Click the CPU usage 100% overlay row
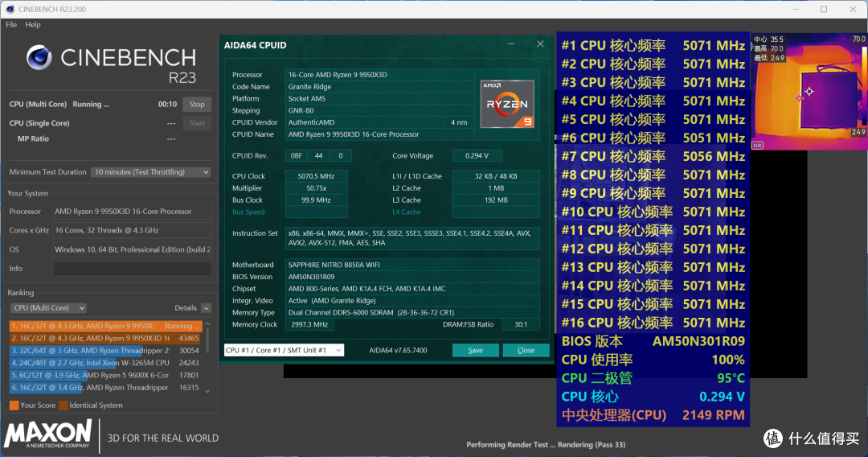This screenshot has width=868, height=457. click(x=653, y=360)
